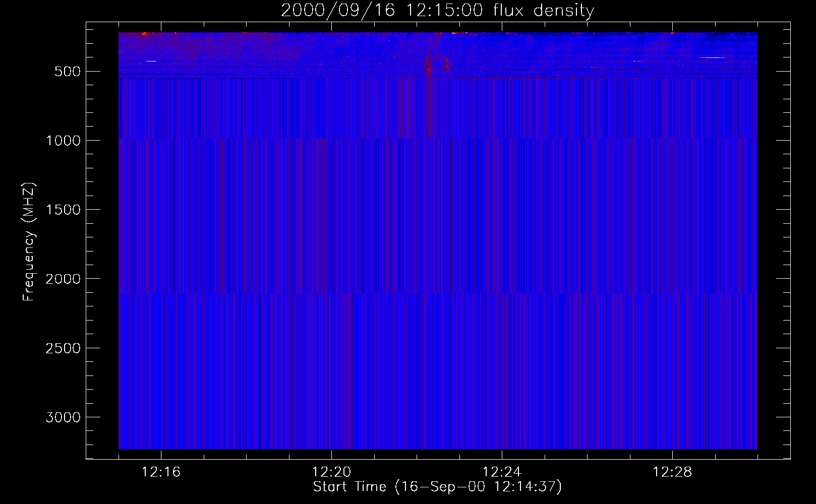This screenshot has width=816, height=504.
Task: Click the 12:20 time tick label
Action: pos(331,472)
